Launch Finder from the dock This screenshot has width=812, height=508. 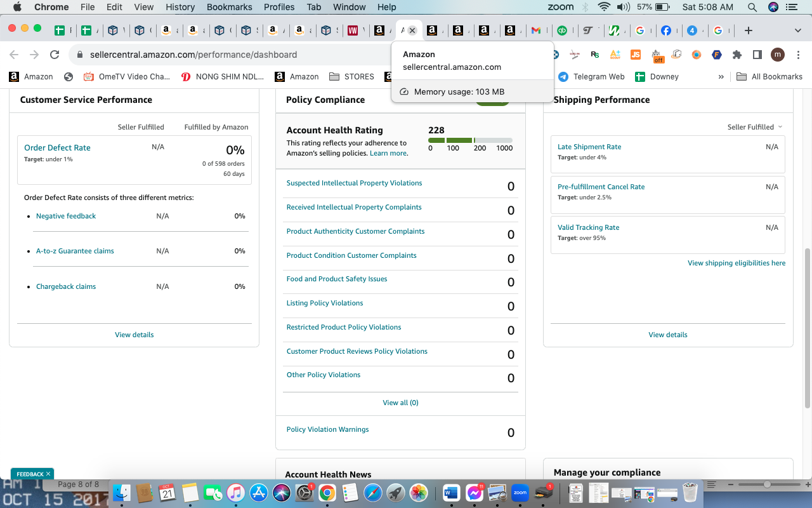(x=122, y=492)
